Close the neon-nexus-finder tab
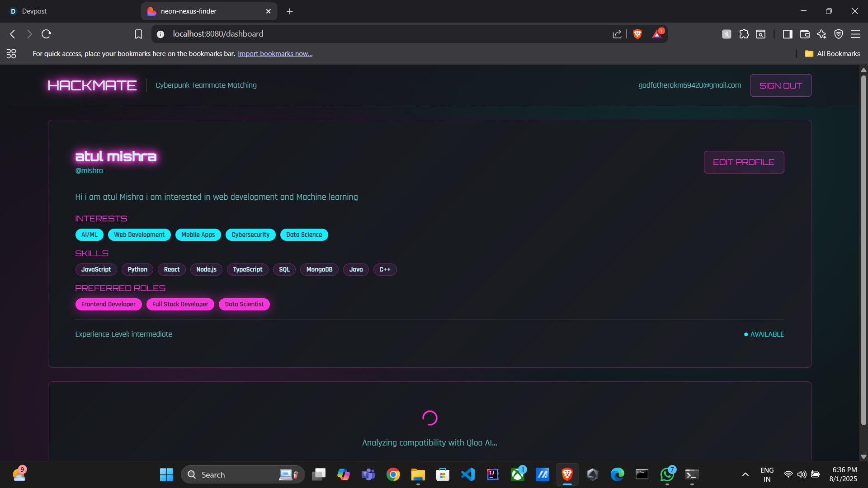 coord(268,11)
